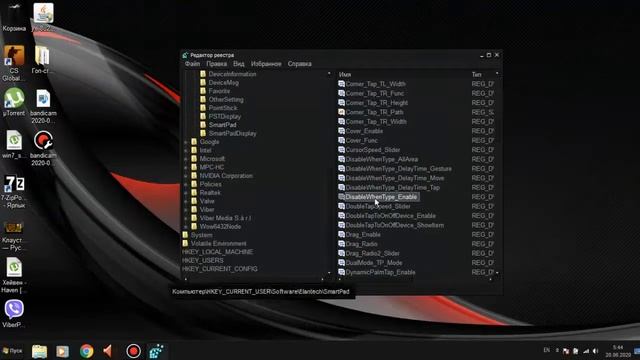Select the SmartPadDisplay key

(232, 133)
